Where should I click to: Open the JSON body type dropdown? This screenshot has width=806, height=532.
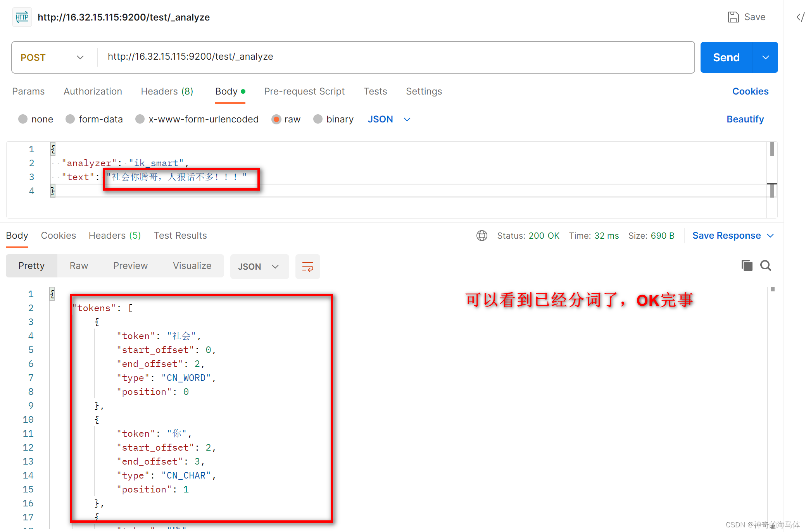click(389, 119)
